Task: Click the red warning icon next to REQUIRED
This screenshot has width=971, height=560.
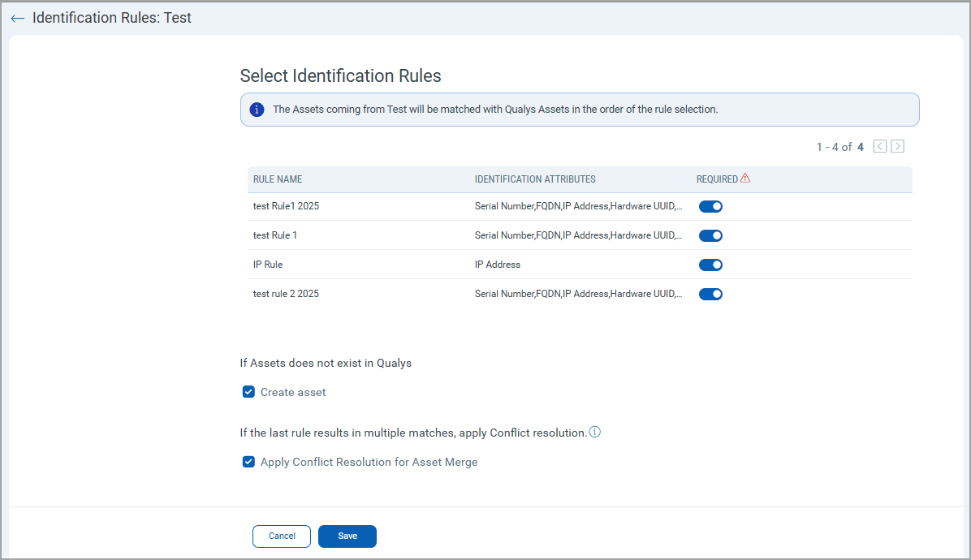Action: point(745,179)
